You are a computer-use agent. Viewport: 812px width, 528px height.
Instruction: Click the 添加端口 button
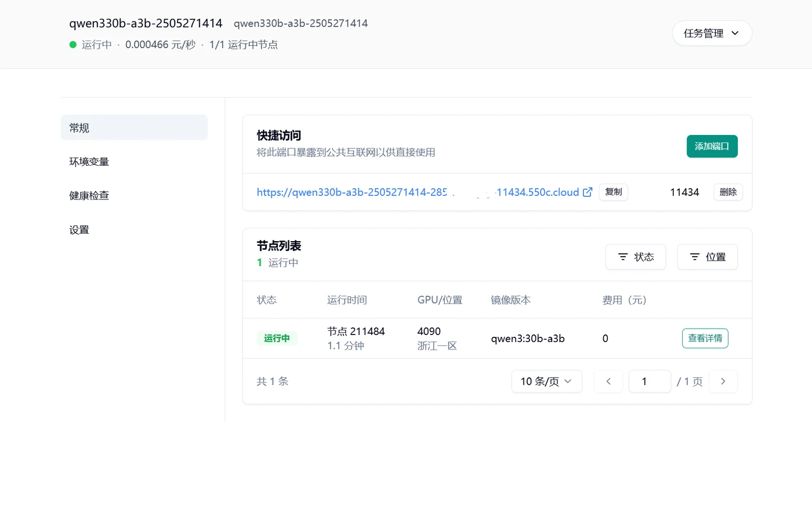click(x=712, y=146)
